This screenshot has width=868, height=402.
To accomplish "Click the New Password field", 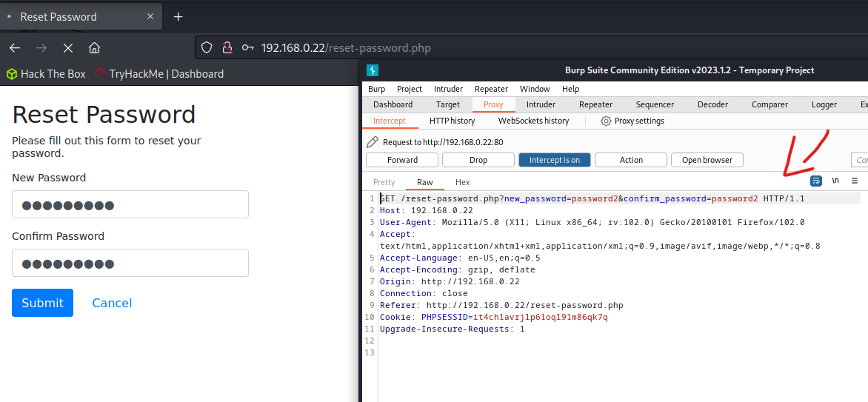I will tap(130, 204).
